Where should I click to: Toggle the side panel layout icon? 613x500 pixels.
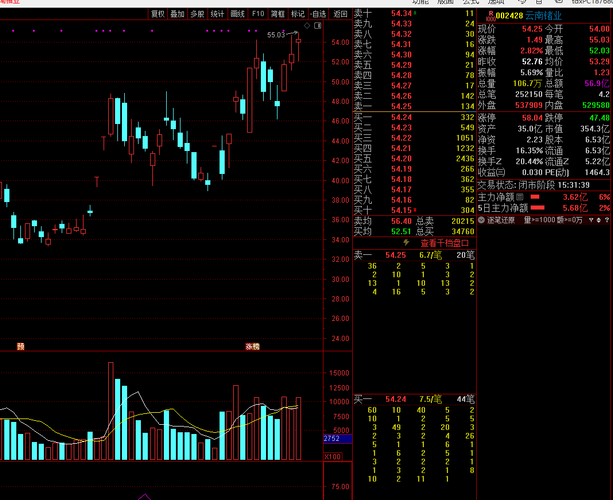coord(317,26)
